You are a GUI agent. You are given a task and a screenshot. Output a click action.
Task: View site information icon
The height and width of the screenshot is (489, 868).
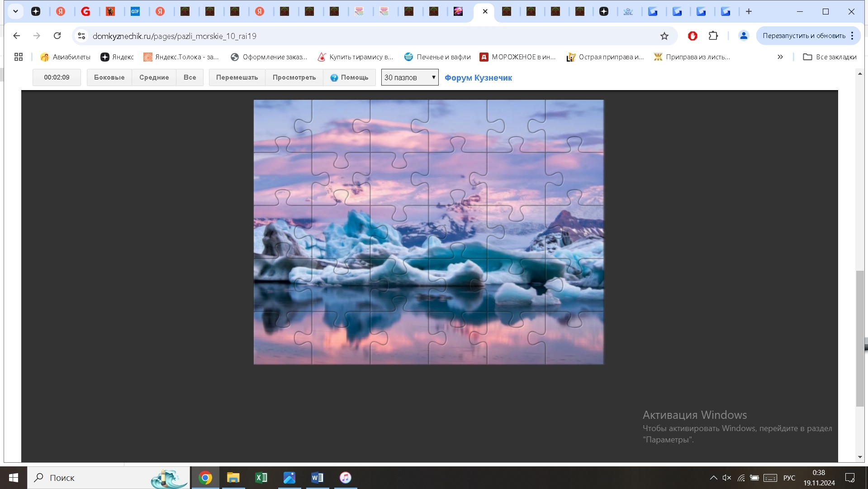(81, 36)
